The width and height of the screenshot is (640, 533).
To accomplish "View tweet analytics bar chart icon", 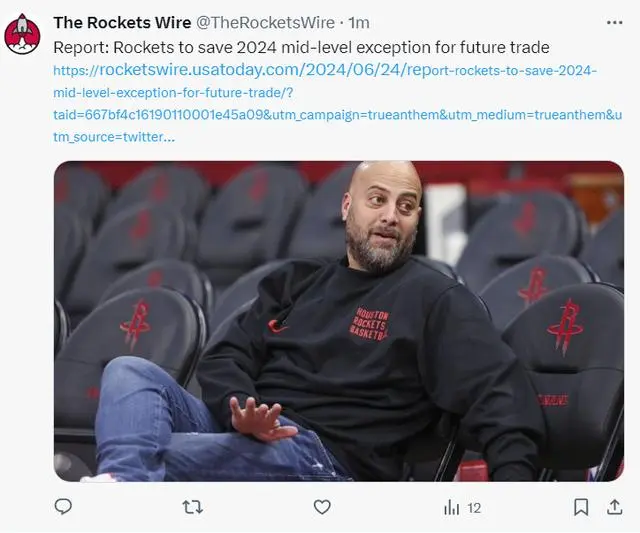I will point(451,508).
